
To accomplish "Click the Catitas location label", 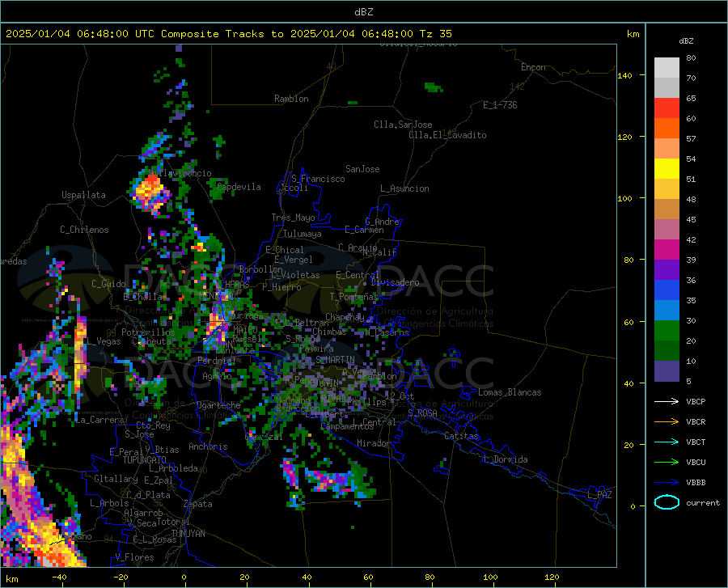I will [462, 436].
